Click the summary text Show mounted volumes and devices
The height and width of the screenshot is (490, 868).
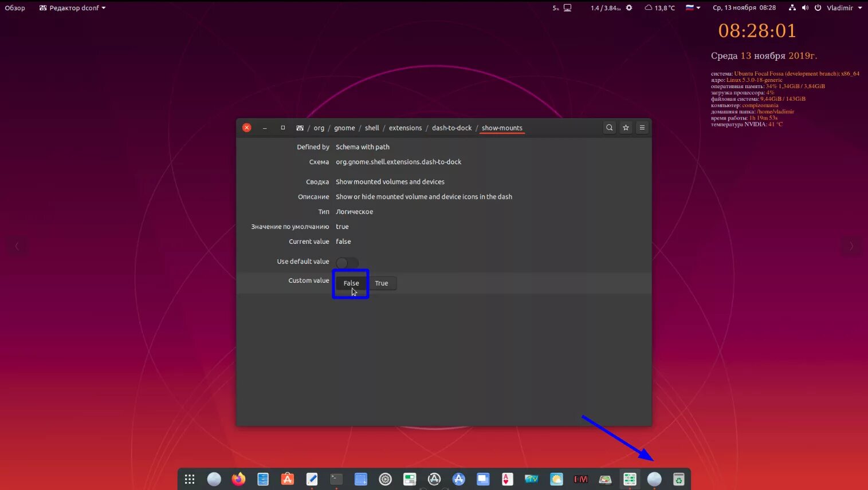click(x=390, y=182)
